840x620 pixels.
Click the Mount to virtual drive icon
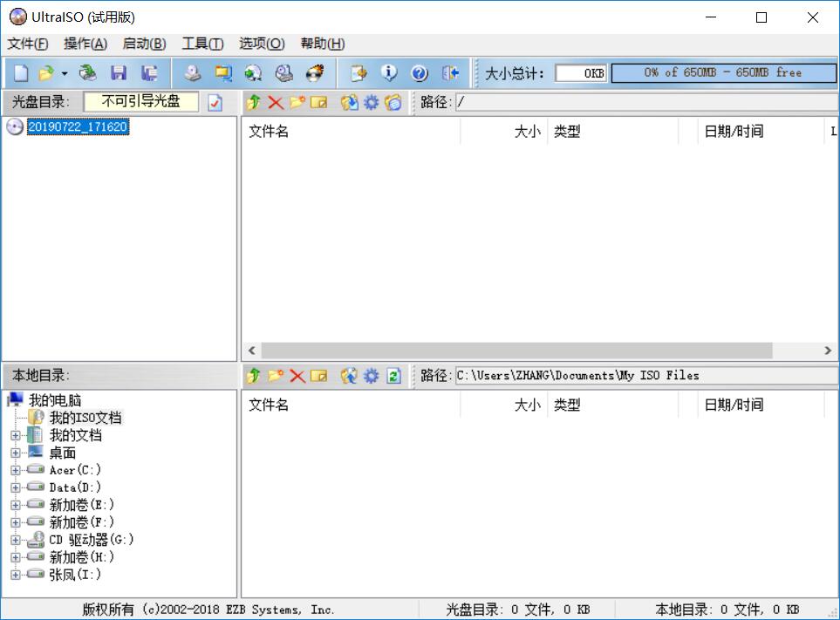(x=284, y=73)
